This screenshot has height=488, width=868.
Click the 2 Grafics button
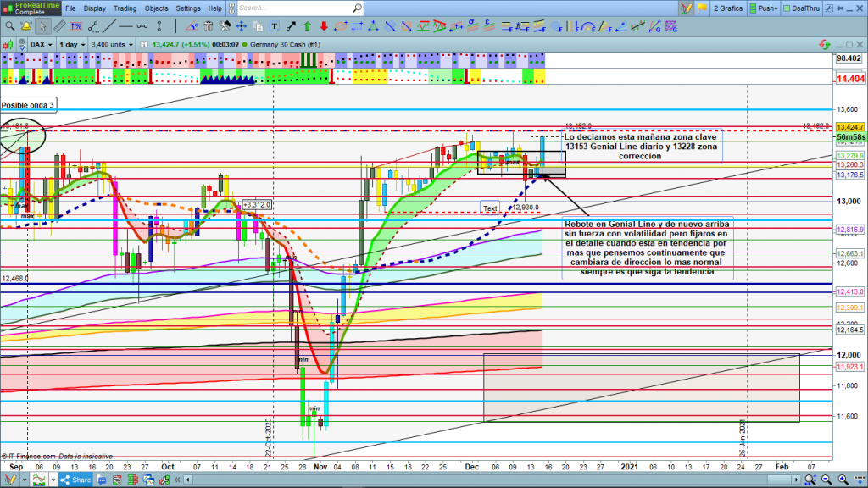(x=730, y=8)
